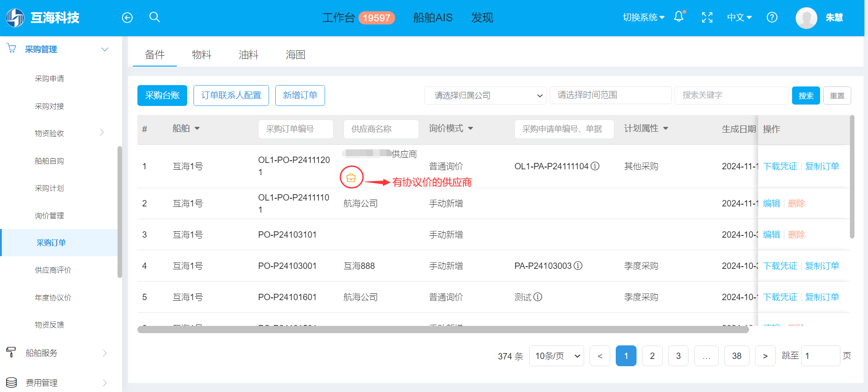
Task: Select 采购申请 in sidebar
Action: point(49,79)
